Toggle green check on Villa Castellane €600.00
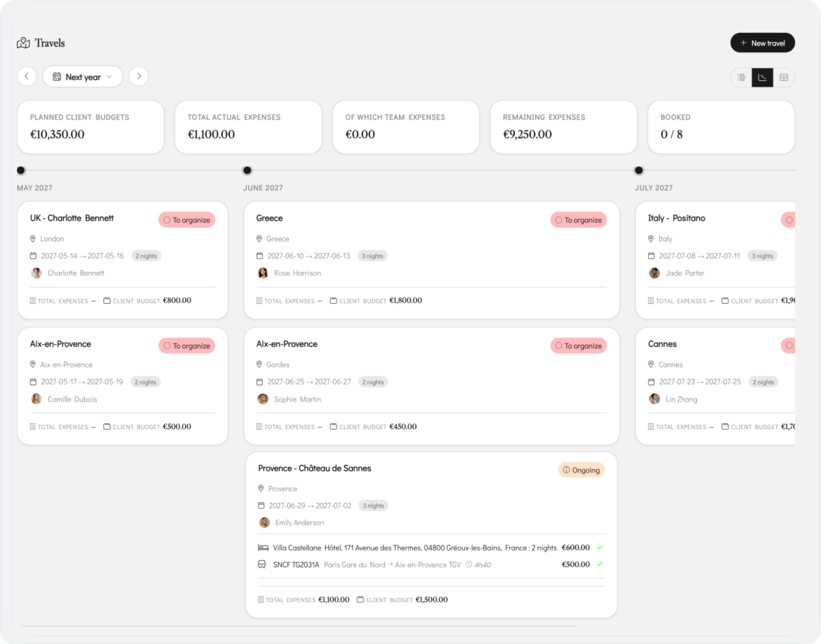Viewport: 821px width, 644px height. click(599, 548)
